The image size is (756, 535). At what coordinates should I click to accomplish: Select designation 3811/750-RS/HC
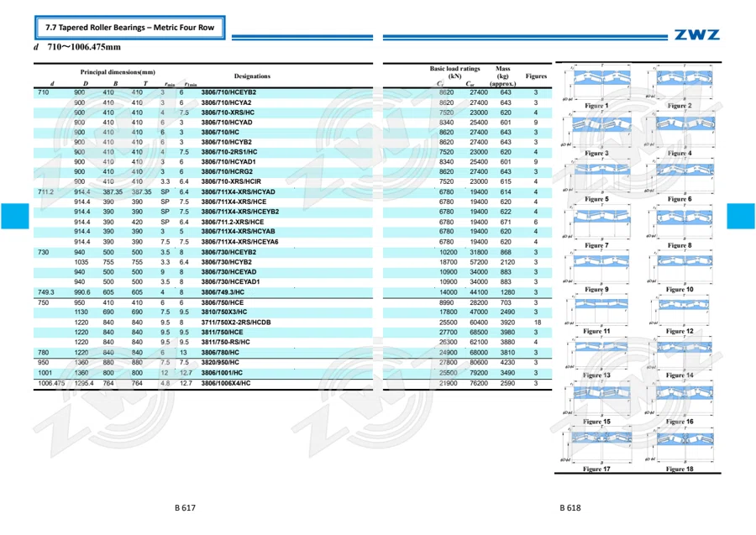(226, 342)
